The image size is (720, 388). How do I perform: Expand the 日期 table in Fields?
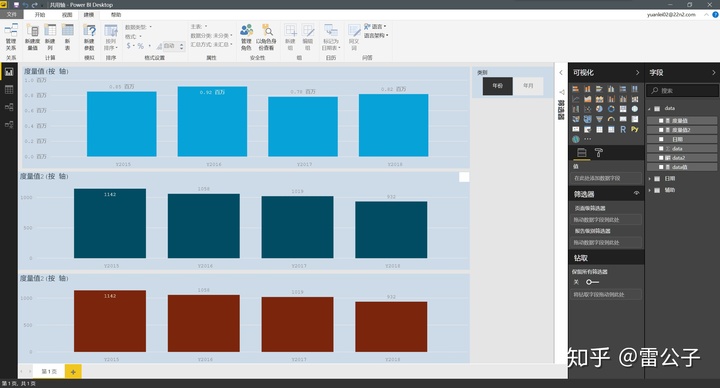point(650,179)
